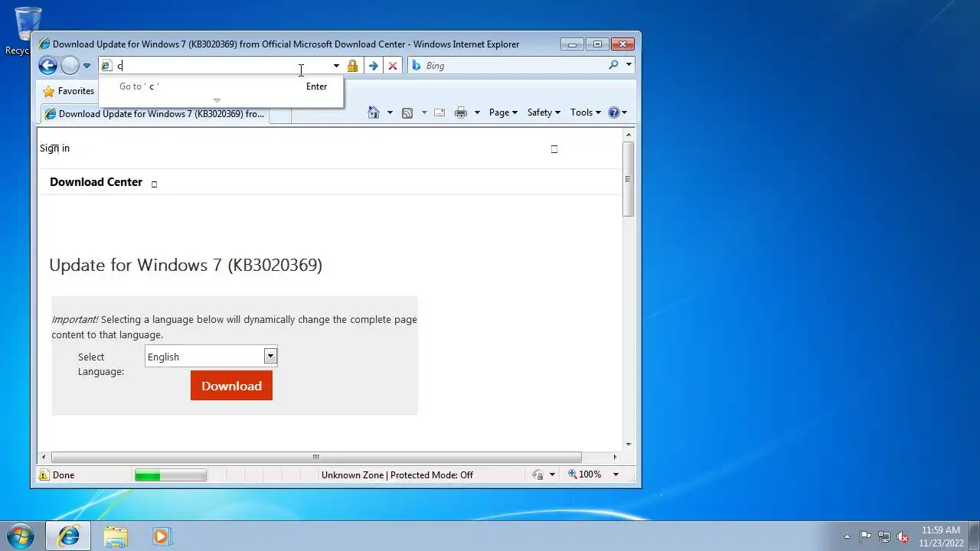Launch Windows Media Player from taskbar
Image resolution: width=980 pixels, height=551 pixels.
pos(162,536)
